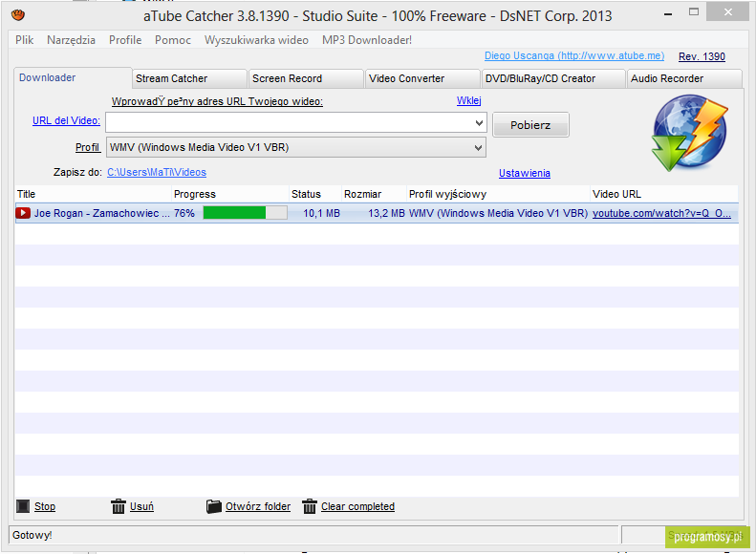Open the Pomoc menu
756x554 pixels.
[x=173, y=40]
